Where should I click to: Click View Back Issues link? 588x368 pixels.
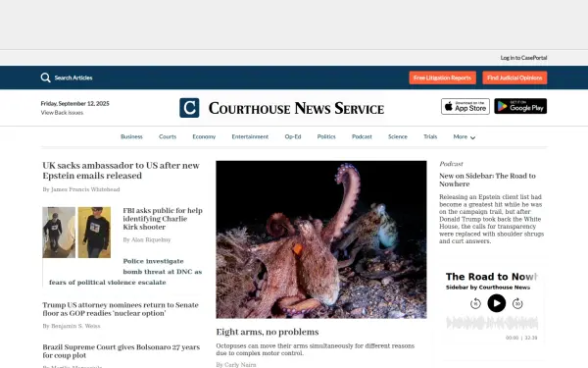[x=62, y=113]
